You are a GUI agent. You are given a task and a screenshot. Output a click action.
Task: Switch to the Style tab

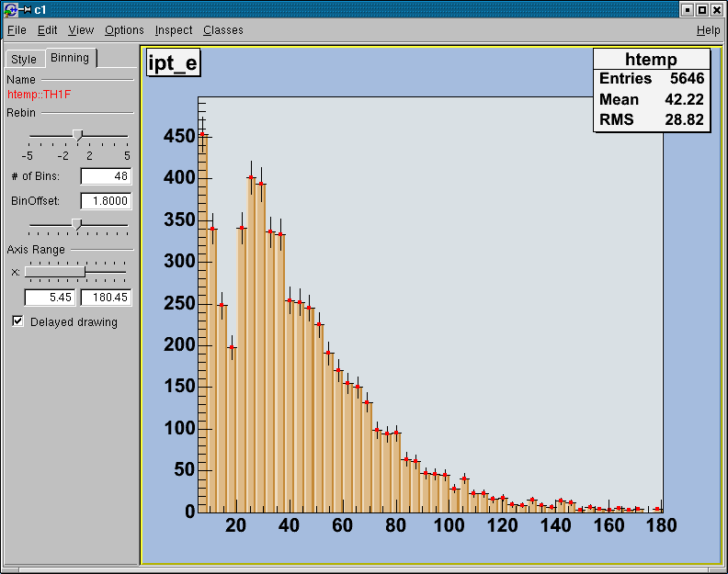click(24, 59)
